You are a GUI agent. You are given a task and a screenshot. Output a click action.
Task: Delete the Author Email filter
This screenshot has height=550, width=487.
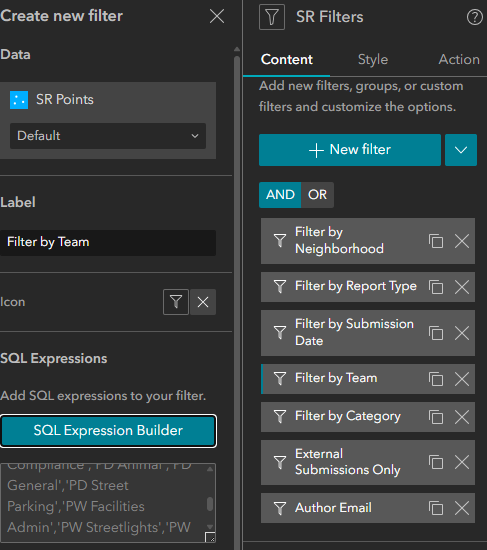462,508
